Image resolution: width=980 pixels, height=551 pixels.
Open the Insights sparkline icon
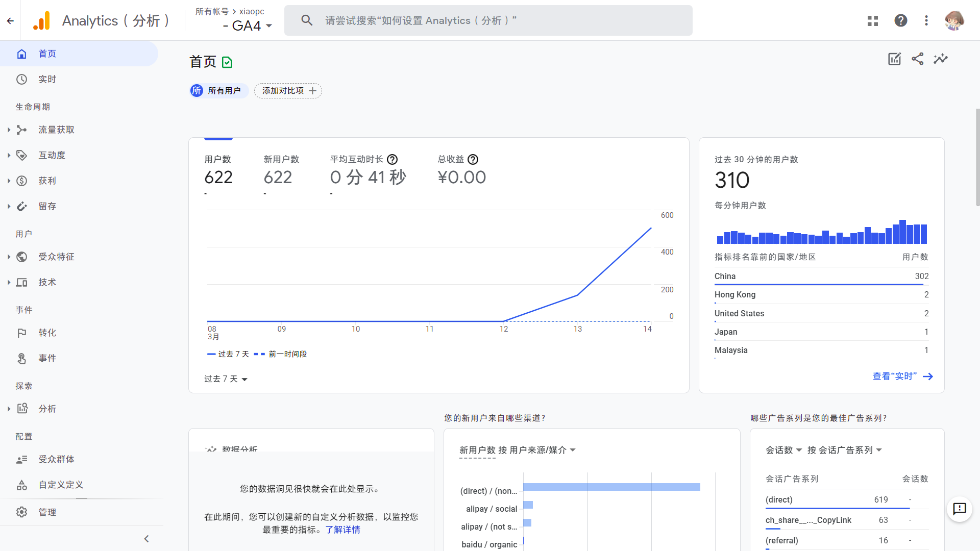point(940,59)
